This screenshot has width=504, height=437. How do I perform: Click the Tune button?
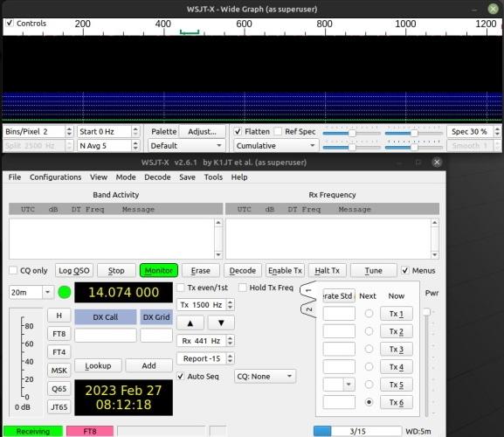374,270
